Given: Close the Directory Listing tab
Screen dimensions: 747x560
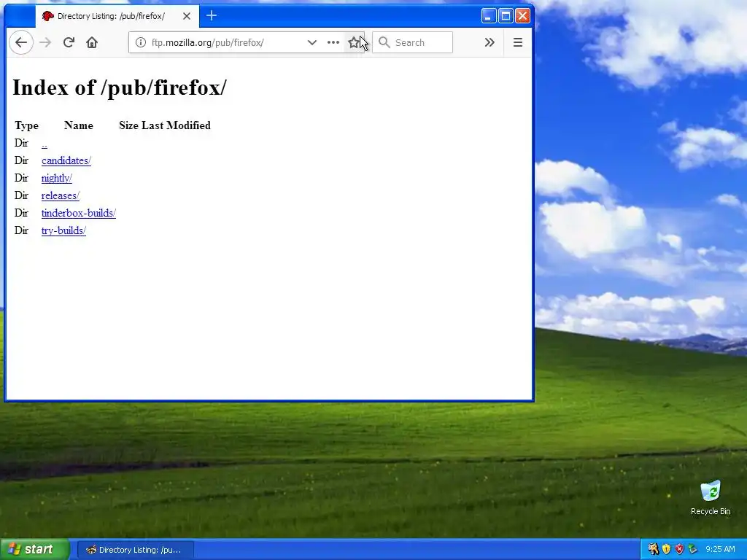Looking at the screenshot, I should click(x=187, y=16).
